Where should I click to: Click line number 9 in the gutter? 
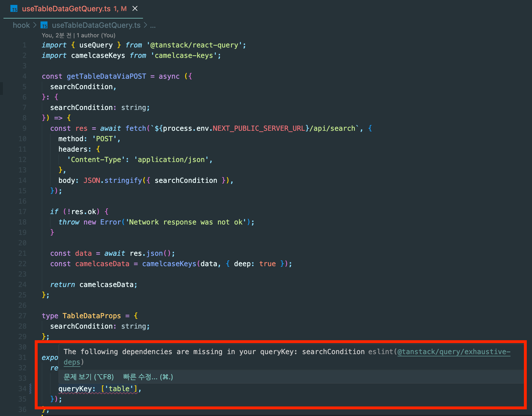[x=24, y=128]
